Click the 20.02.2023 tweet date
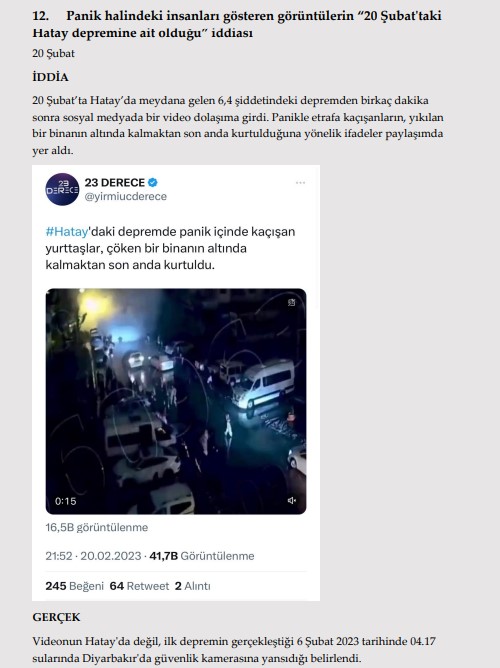 (111, 556)
